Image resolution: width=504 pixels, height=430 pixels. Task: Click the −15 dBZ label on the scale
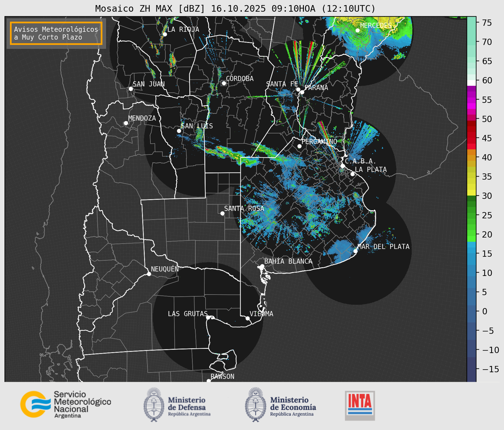pyautogui.click(x=490, y=369)
